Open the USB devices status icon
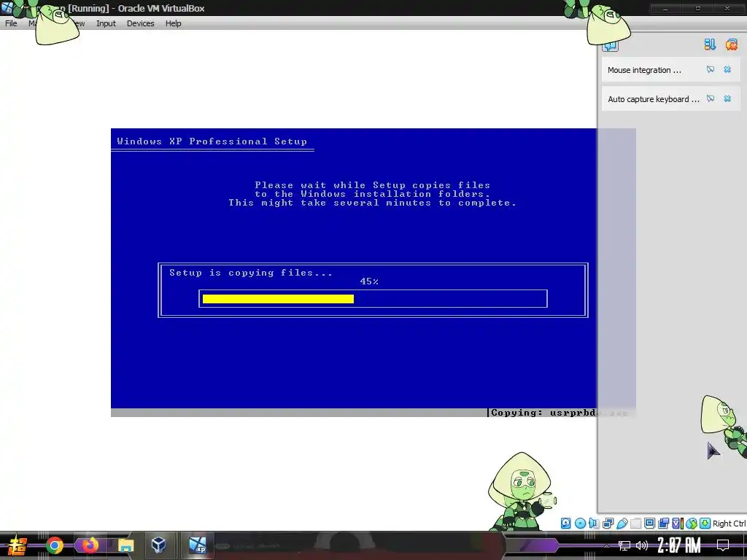Image resolution: width=747 pixels, height=560 pixels. coord(622,524)
